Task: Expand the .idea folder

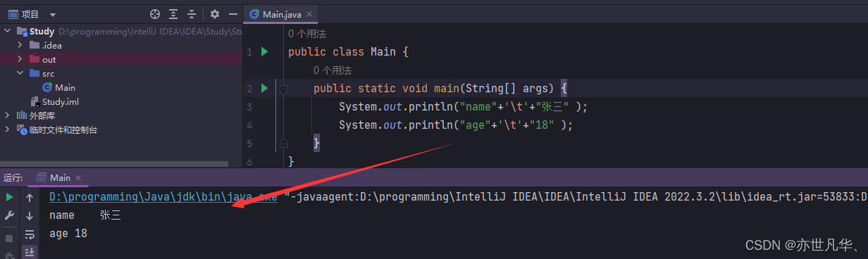Action: 20,45
